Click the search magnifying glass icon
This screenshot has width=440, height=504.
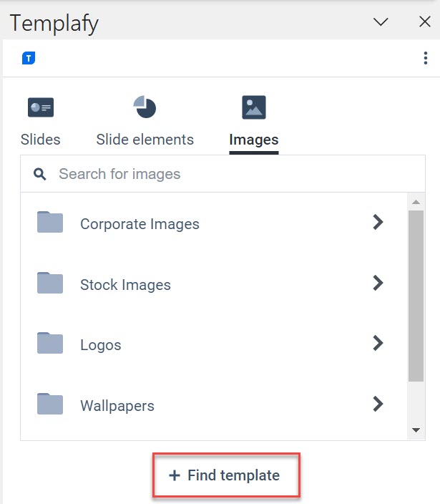pos(40,174)
